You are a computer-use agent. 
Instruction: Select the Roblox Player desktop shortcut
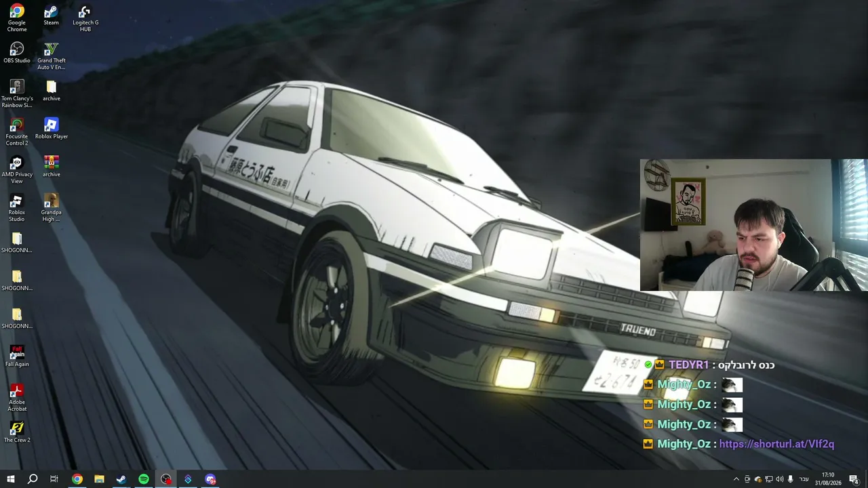(51, 129)
